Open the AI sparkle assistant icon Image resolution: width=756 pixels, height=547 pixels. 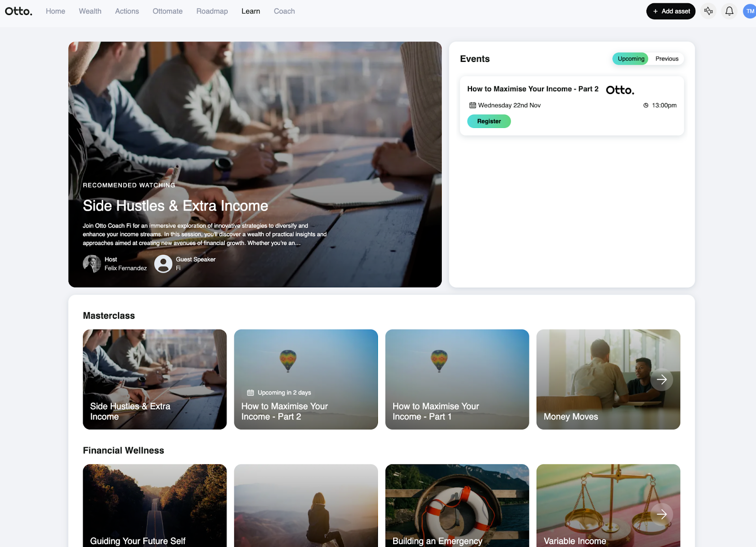pos(708,11)
